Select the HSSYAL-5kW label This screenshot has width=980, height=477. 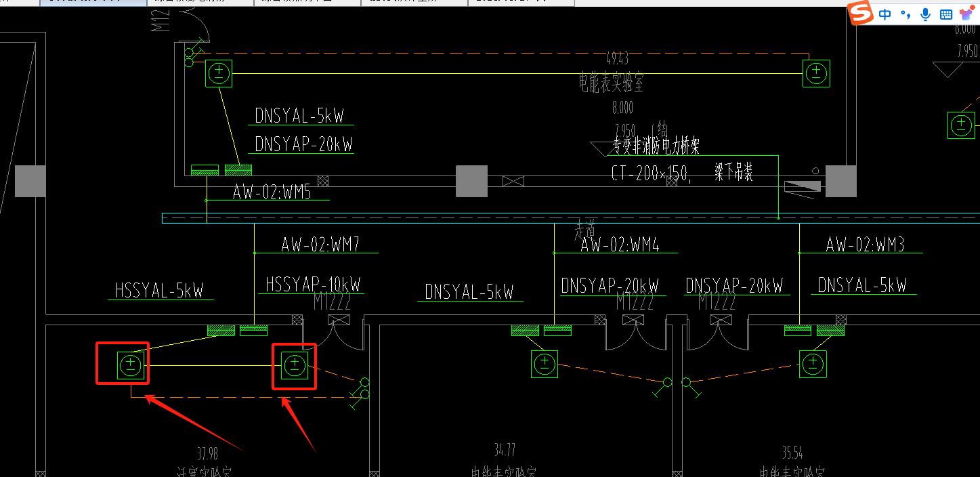(x=159, y=291)
